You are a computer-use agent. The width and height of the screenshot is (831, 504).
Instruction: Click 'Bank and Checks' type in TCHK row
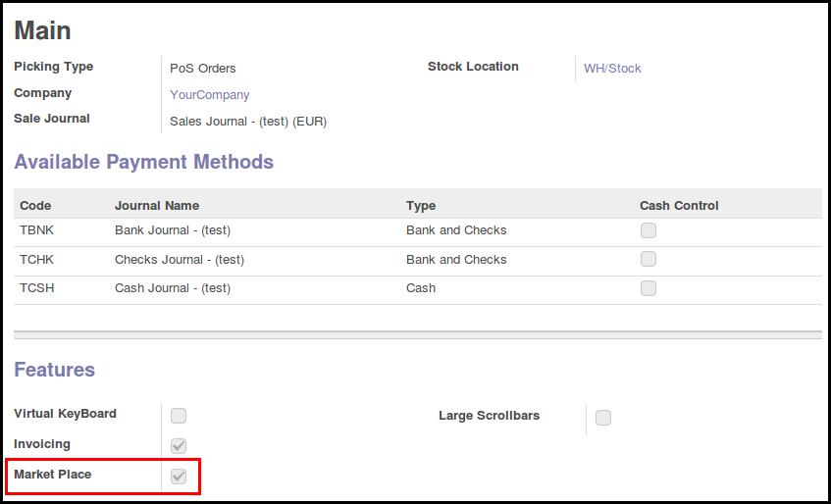(x=456, y=260)
